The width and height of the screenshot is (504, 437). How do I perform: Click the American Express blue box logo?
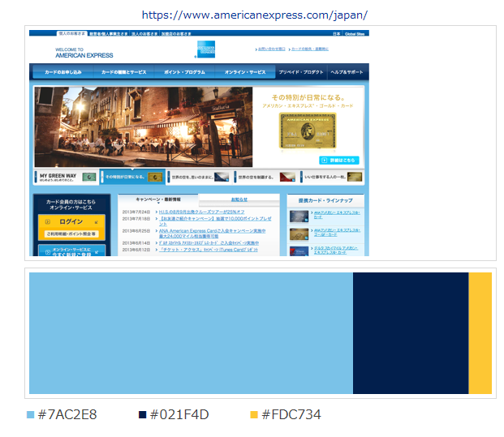coord(206,49)
